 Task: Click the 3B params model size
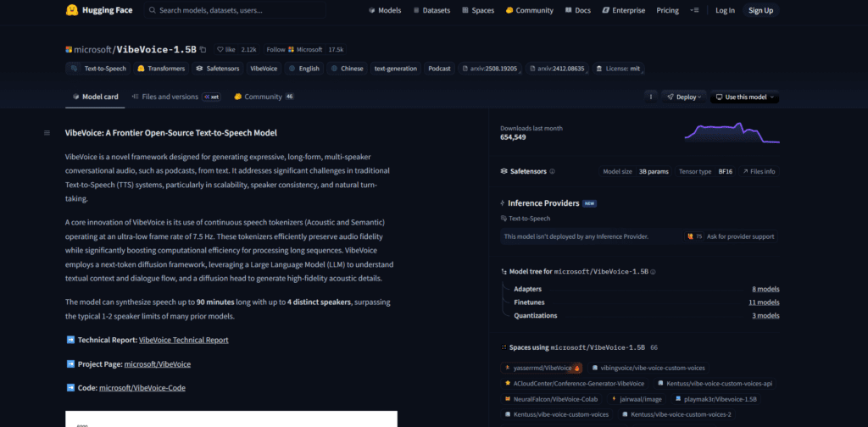coord(654,171)
